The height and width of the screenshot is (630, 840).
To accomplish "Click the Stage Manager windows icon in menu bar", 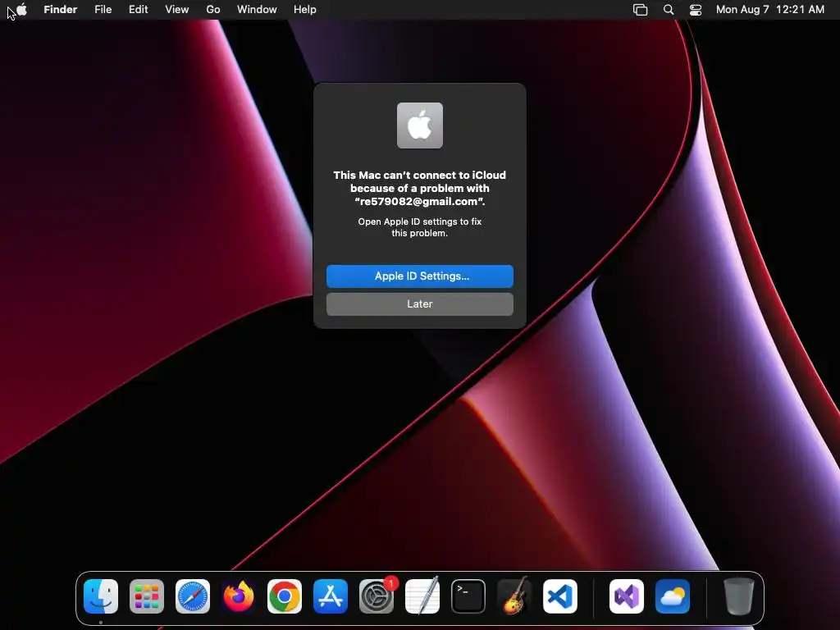I will pyautogui.click(x=640, y=10).
